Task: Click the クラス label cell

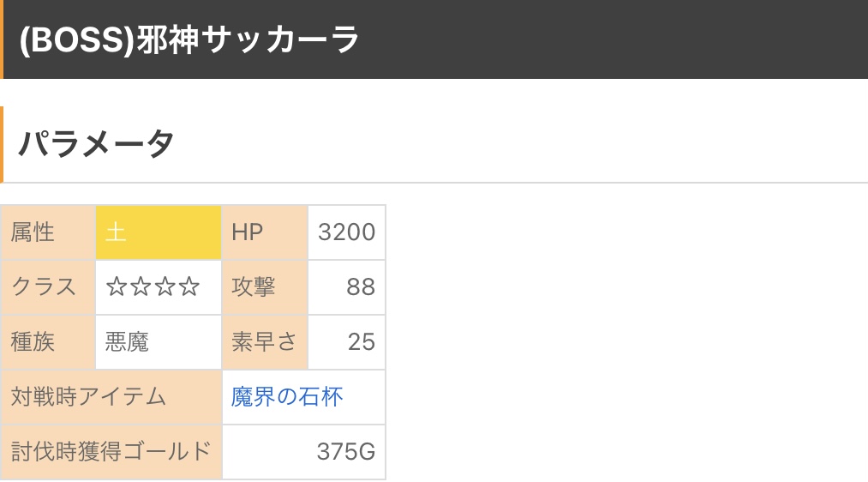Action: tap(49, 287)
